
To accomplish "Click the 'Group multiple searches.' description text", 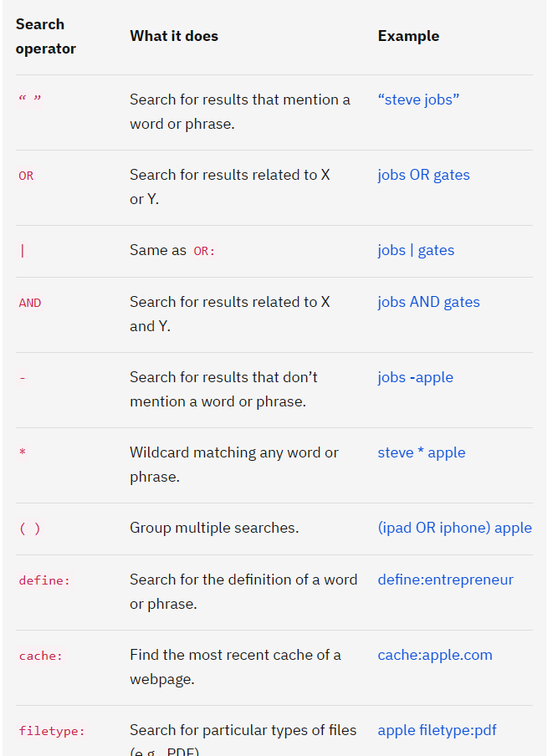I will click(x=214, y=528).
